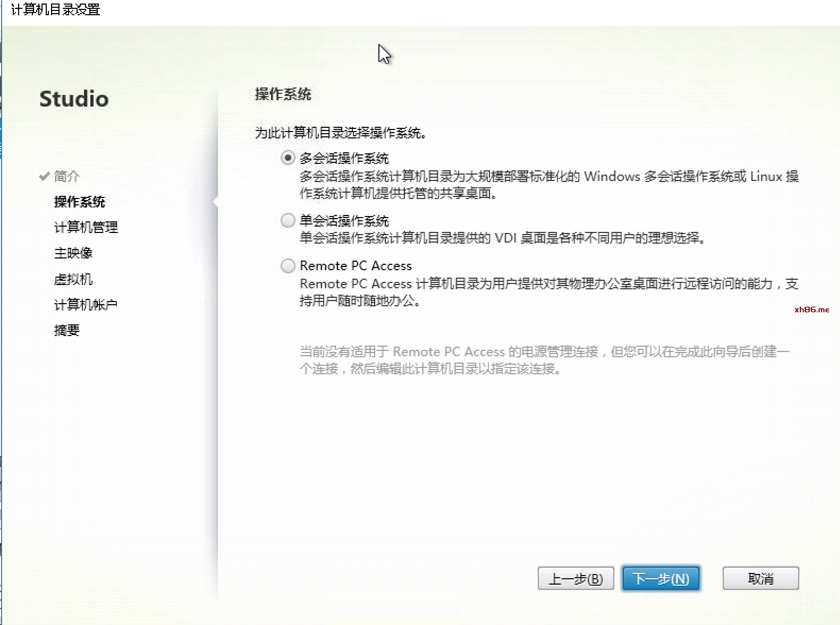Image resolution: width=840 pixels, height=625 pixels.
Task: Select the 单会话操作系统 radio button
Action: click(288, 220)
